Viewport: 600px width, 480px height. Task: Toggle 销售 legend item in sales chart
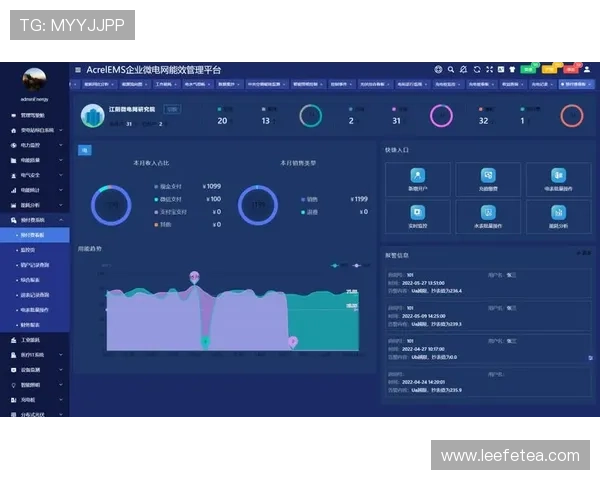(x=309, y=199)
